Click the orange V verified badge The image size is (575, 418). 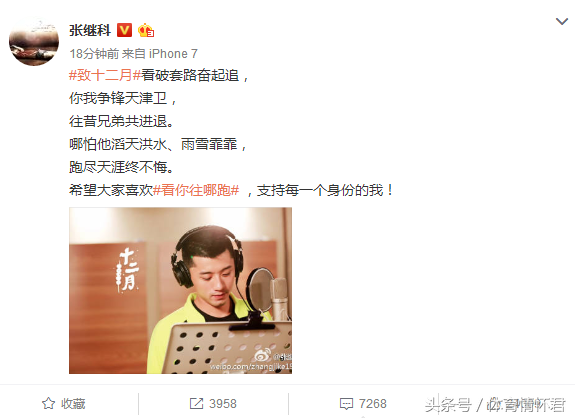124,30
